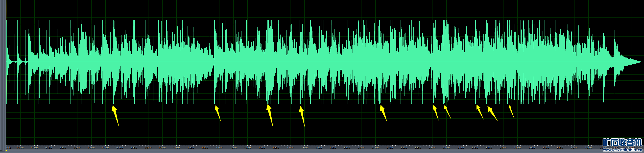Click the "2:50.0" ruler mark
644x153 pixels.
point(489,148)
